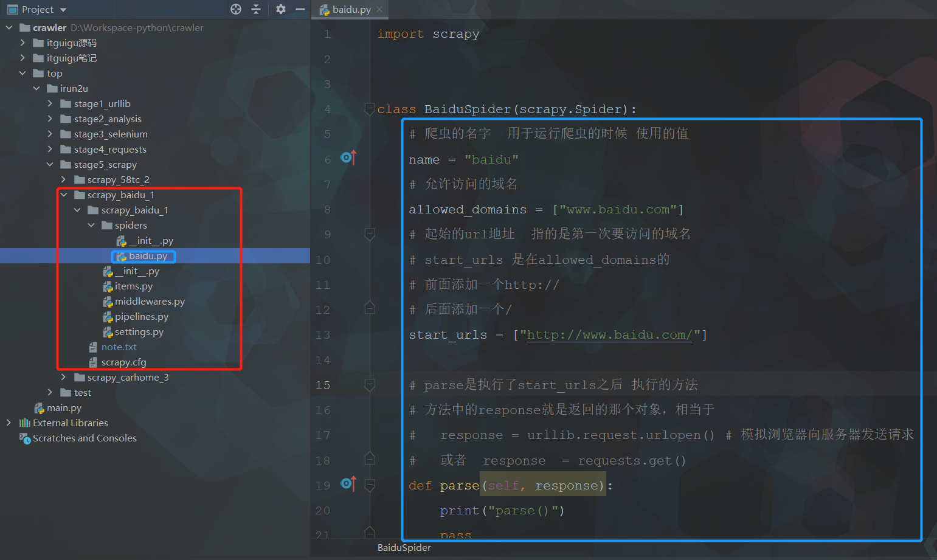Click line number 15 in the gutter
937x560 pixels.
click(323, 385)
